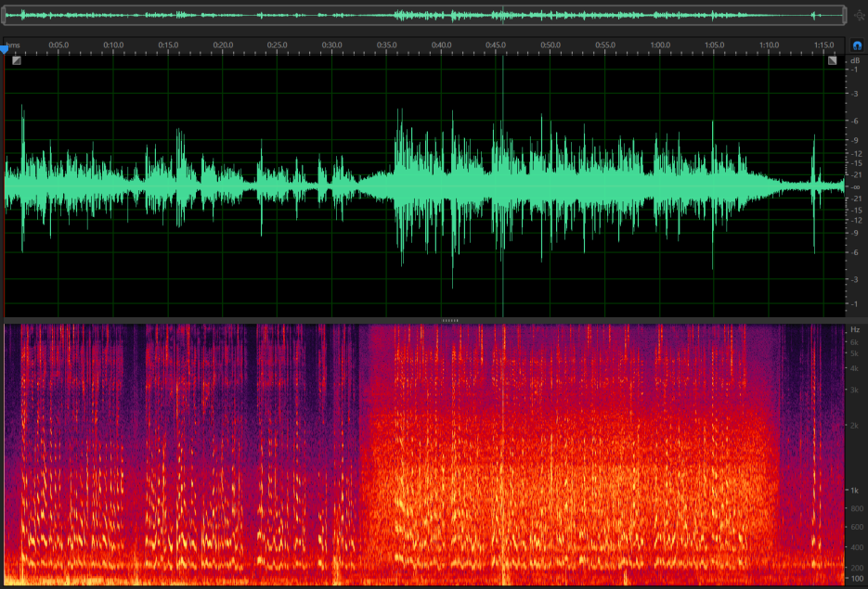Click the timeline ruler at 0:10.0
This screenshot has height=589, width=868.
[x=113, y=45]
